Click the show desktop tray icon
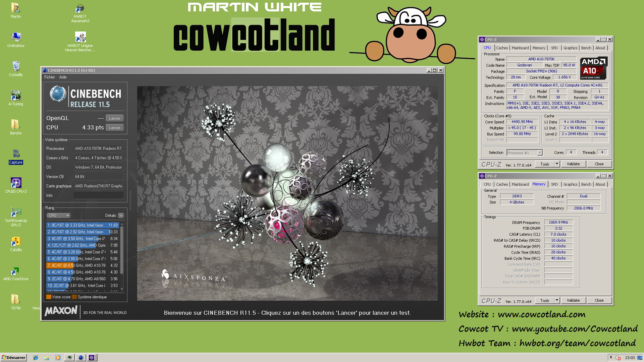 click(x=640, y=358)
